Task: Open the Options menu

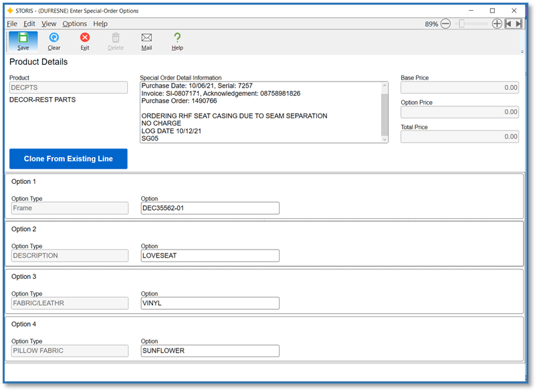Action: tap(74, 23)
